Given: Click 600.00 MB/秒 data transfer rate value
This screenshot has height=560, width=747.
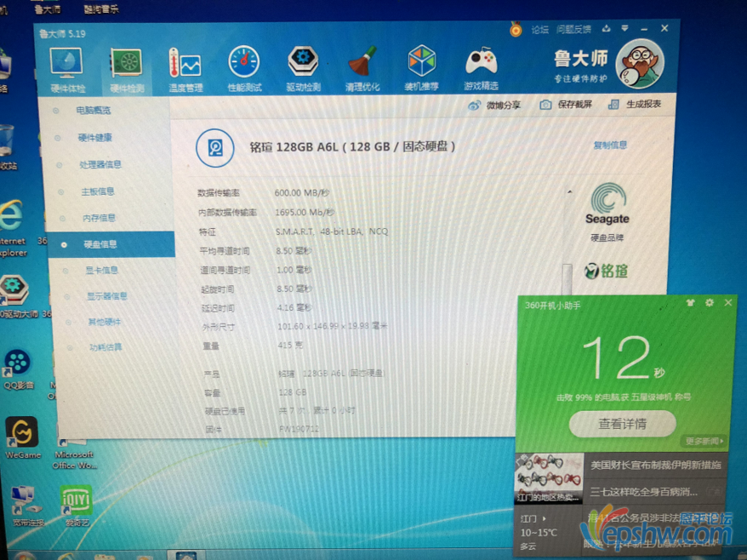Looking at the screenshot, I should [x=302, y=193].
